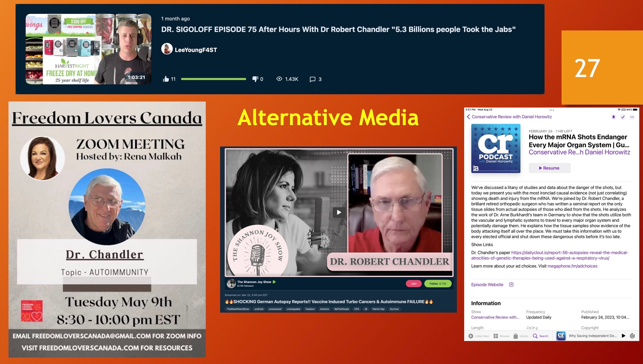Click the LeeYoungF4ST channel name
The height and width of the screenshot is (364, 643).
click(x=196, y=50)
